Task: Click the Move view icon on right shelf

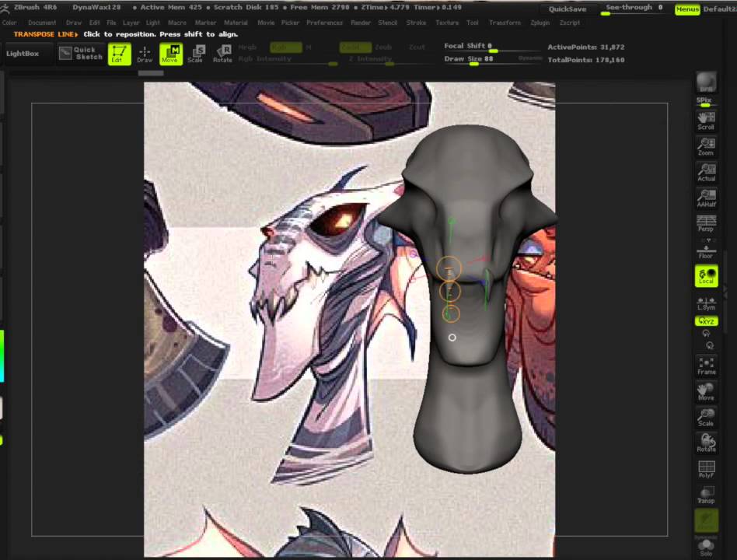Action: pos(706,392)
